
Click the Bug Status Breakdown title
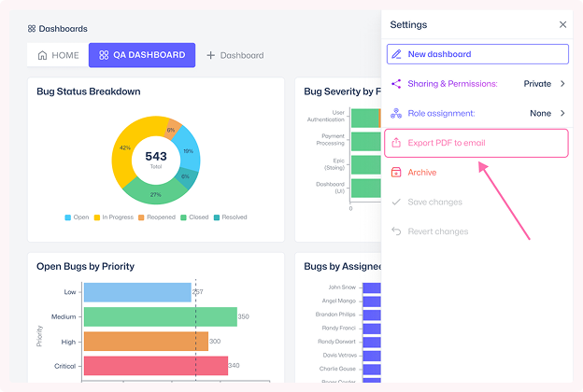(89, 91)
